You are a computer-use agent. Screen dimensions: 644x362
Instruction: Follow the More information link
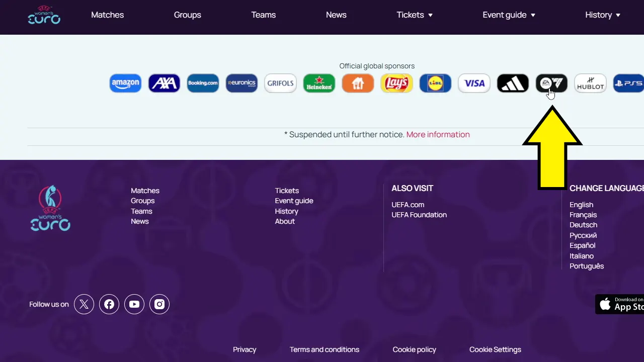(x=438, y=135)
